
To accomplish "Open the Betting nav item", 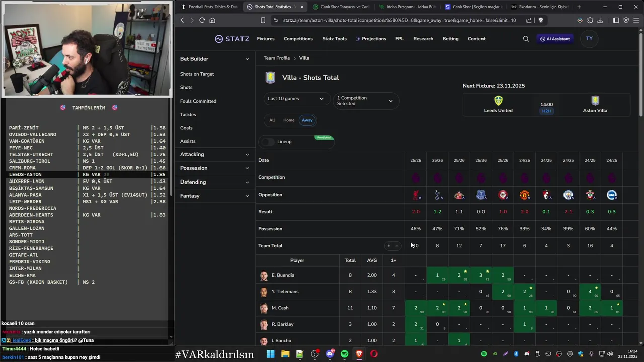I will pyautogui.click(x=450, y=39).
